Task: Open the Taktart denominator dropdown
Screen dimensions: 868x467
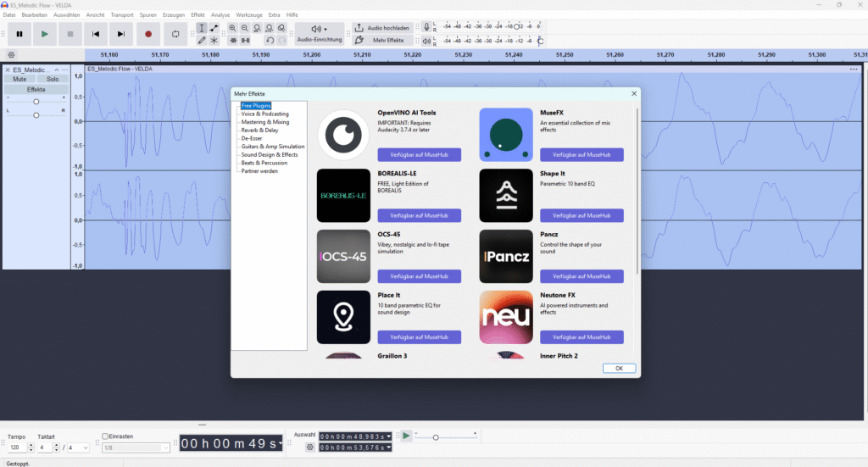Action: tap(78, 448)
